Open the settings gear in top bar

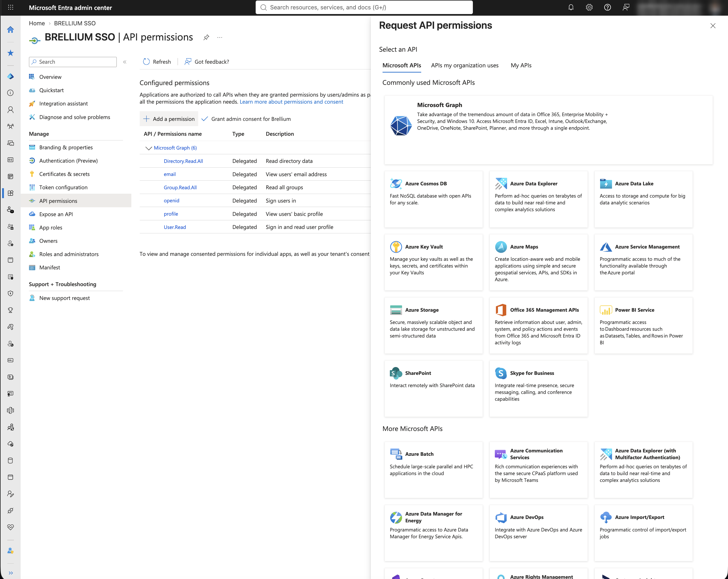point(589,7)
